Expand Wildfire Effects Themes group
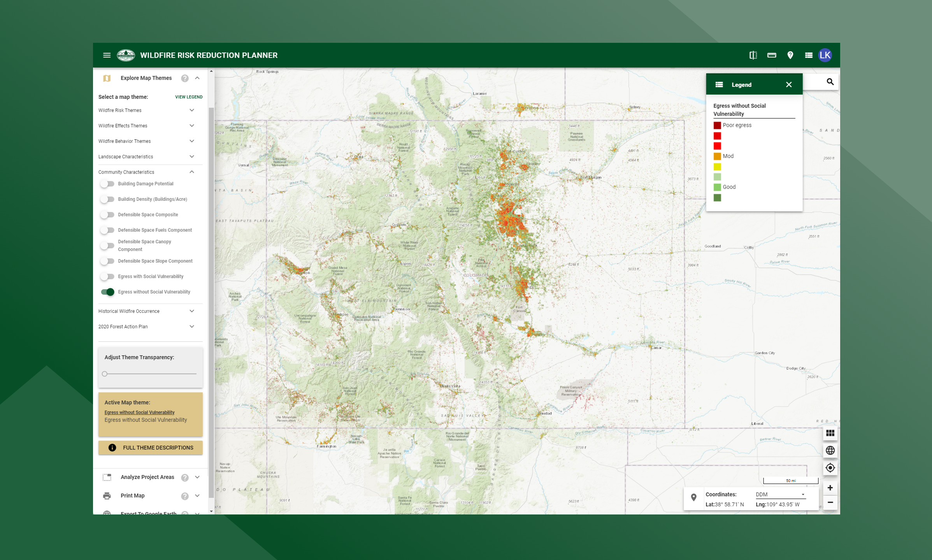The width and height of the screenshot is (932, 560). pos(192,126)
